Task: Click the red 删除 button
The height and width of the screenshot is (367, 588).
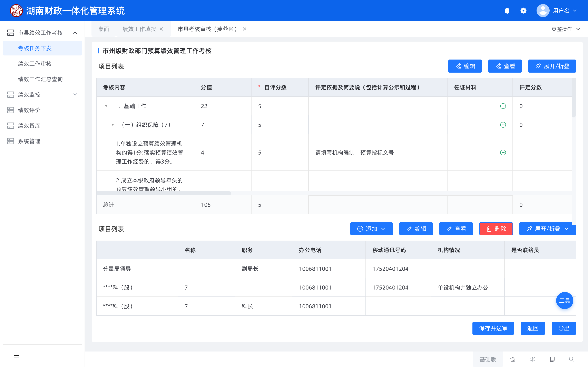Action: (496, 229)
